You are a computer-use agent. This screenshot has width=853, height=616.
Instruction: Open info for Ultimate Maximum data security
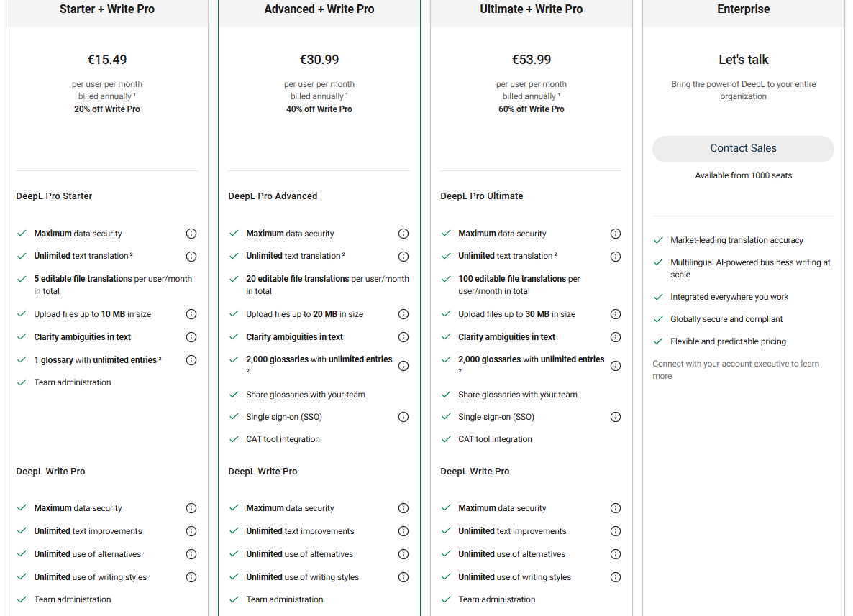pos(615,234)
